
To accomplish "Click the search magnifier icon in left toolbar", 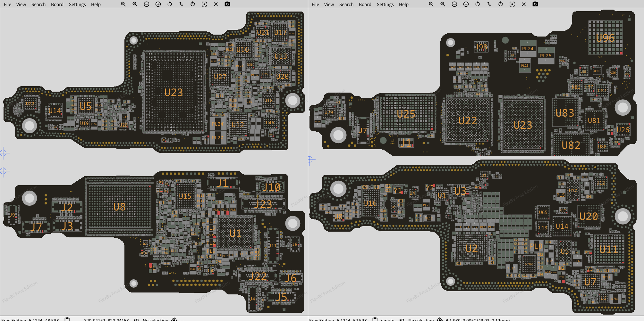I will [123, 4].
